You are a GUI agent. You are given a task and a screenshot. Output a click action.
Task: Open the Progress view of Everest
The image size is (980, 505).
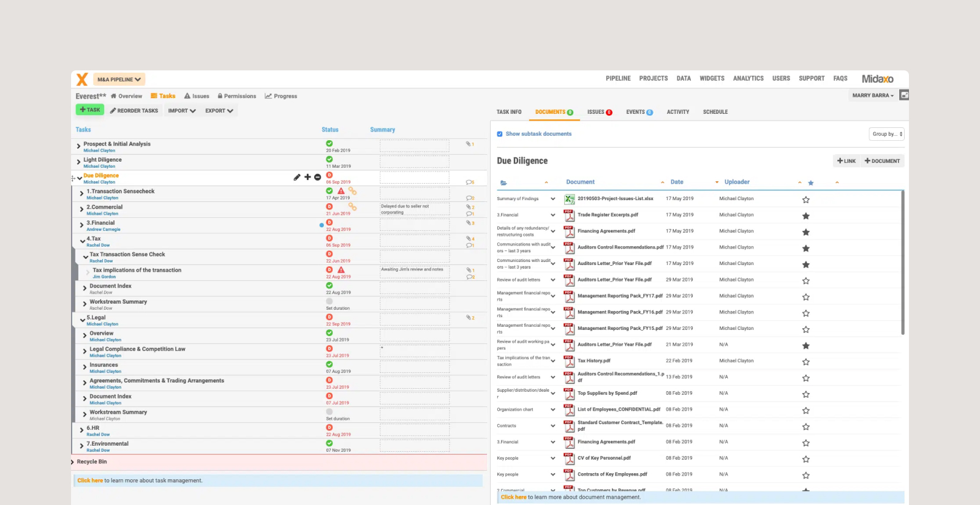[x=281, y=96]
